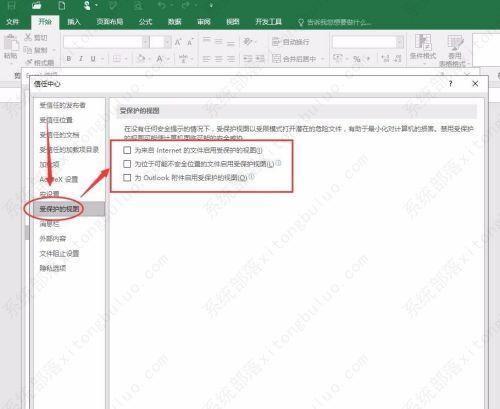The image size is (500, 409).
Task: Click the Increase Indent icon
Action: point(260,59)
